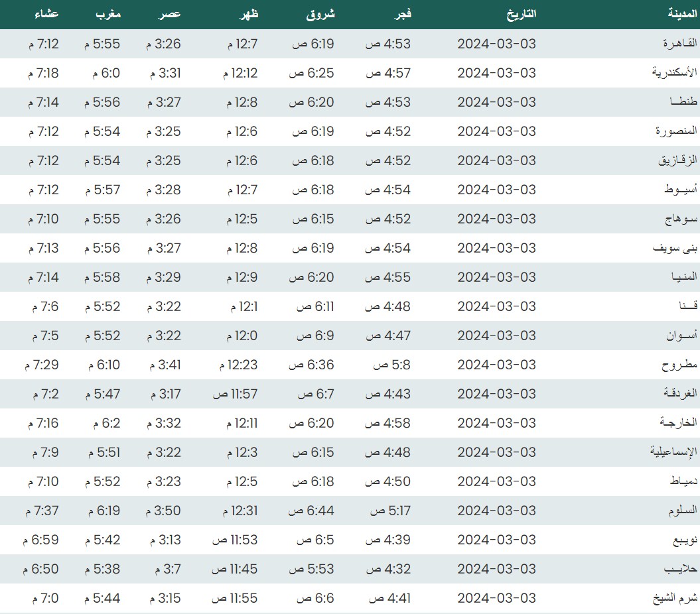
Task: Select the مغرب column header
Action: [106, 14]
